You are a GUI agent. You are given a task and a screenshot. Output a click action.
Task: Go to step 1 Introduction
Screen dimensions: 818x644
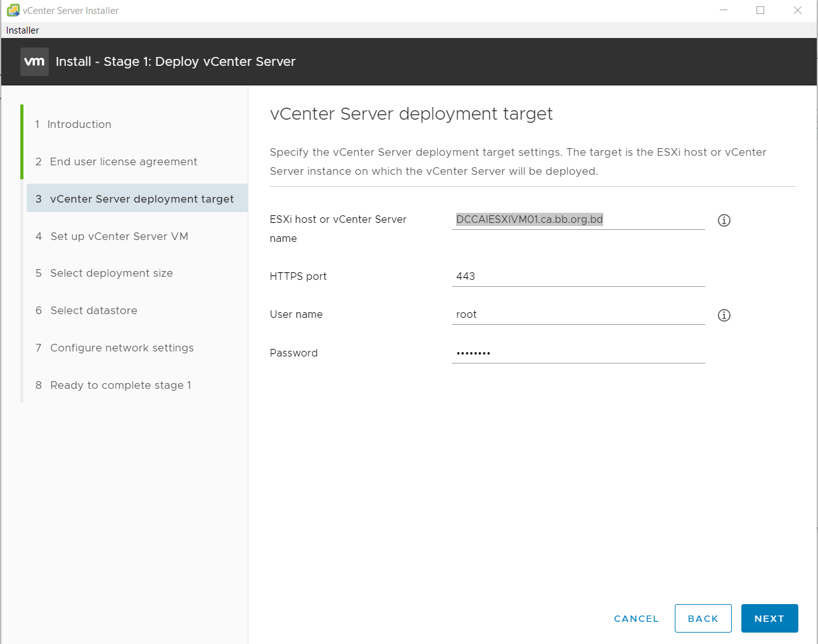pyautogui.click(x=73, y=124)
